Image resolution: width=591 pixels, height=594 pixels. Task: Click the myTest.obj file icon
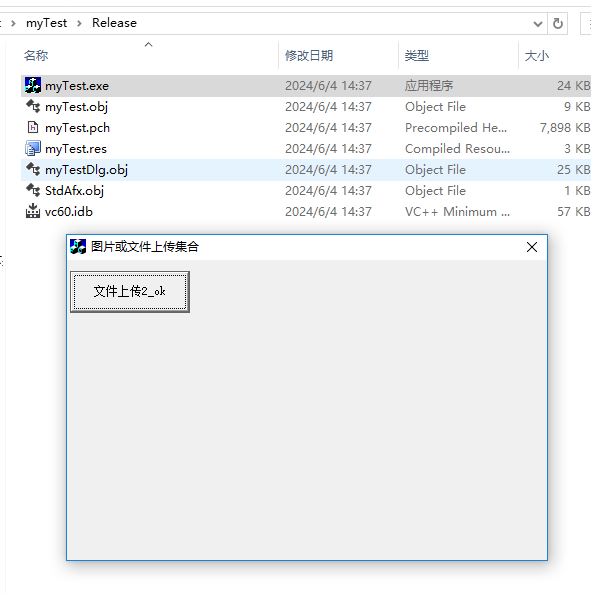pyautogui.click(x=33, y=106)
